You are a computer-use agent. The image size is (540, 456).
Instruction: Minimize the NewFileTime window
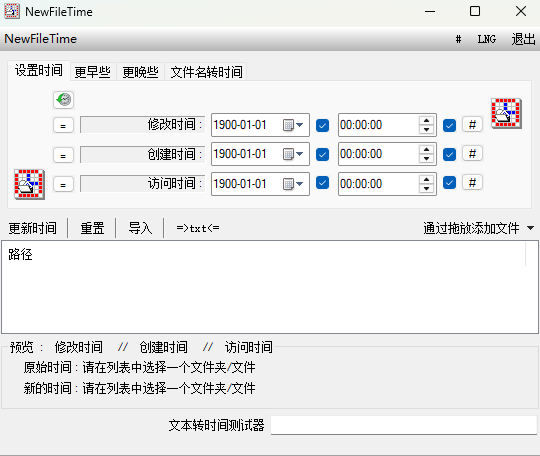tap(430, 11)
